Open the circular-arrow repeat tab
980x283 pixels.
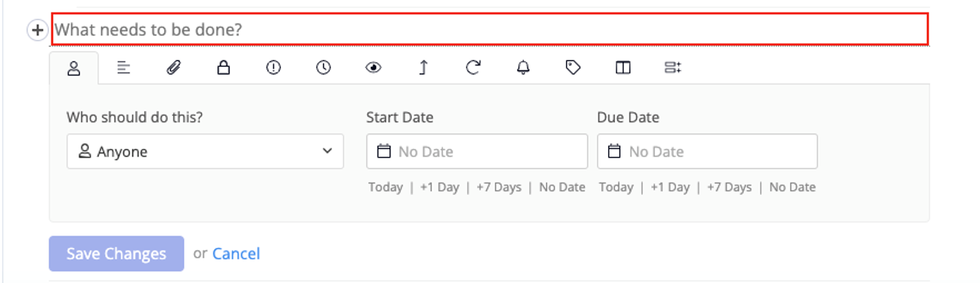click(473, 68)
